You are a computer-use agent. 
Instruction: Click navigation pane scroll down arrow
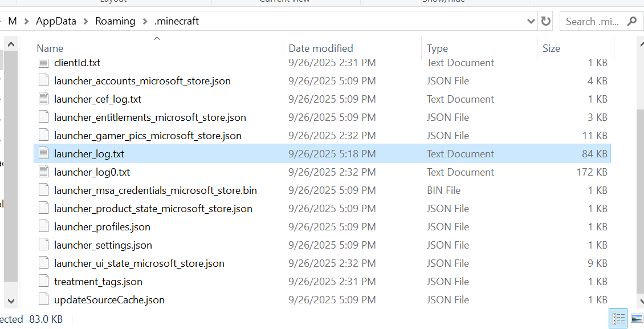point(11,301)
